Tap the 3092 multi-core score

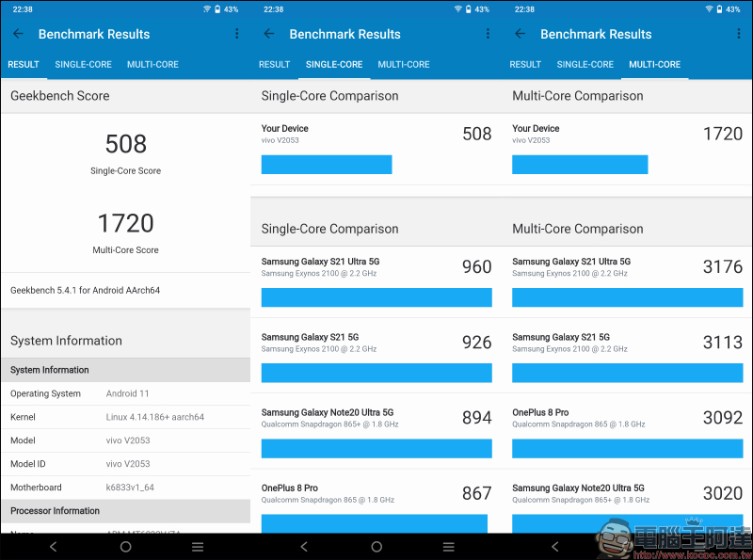(x=723, y=417)
